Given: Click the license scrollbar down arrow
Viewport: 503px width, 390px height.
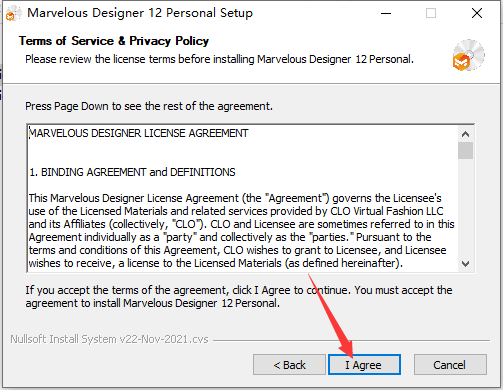Looking at the screenshot, I should (x=465, y=264).
